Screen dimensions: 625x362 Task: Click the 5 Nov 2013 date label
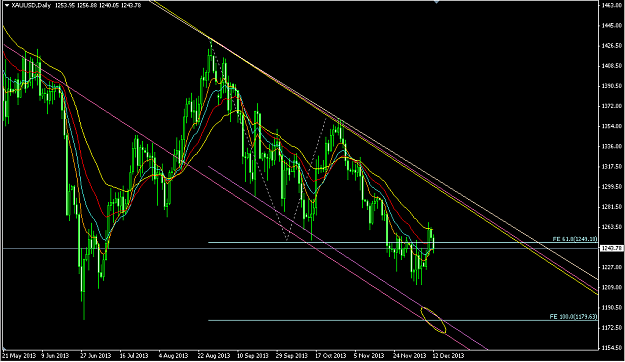coord(369,356)
